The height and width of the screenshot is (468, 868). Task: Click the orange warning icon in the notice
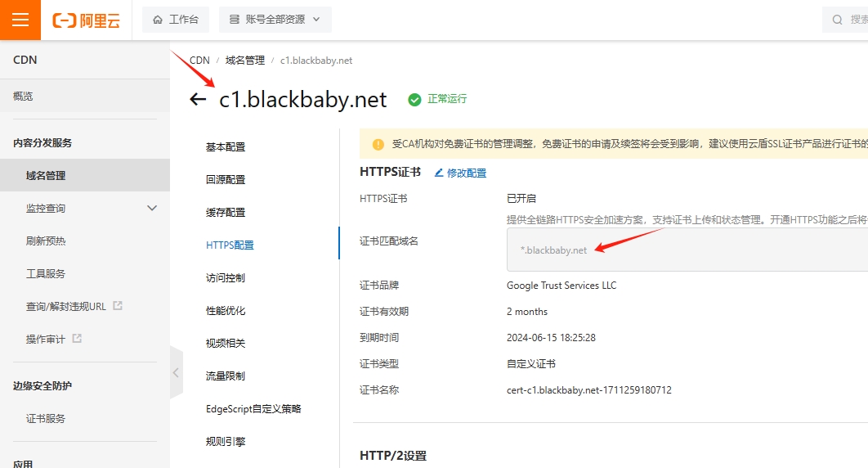(378, 144)
